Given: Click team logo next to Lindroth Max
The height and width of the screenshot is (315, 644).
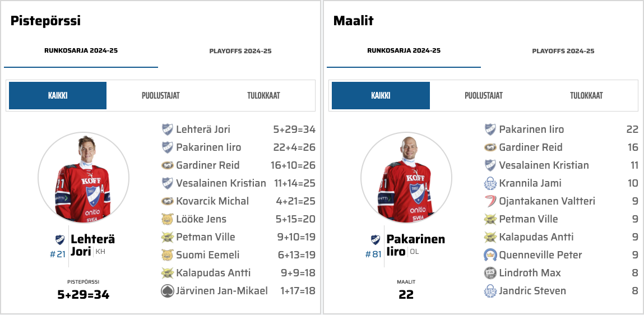Looking at the screenshot, I should click(490, 273).
